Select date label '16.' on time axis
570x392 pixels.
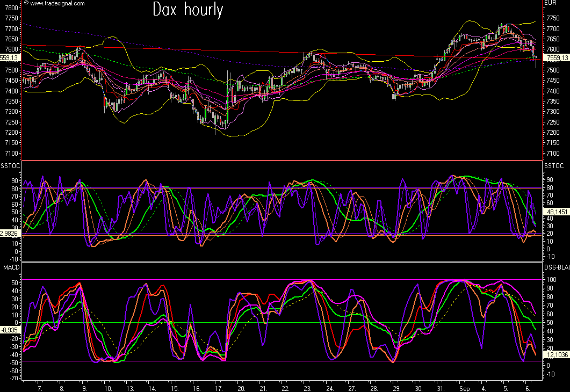tap(196, 389)
